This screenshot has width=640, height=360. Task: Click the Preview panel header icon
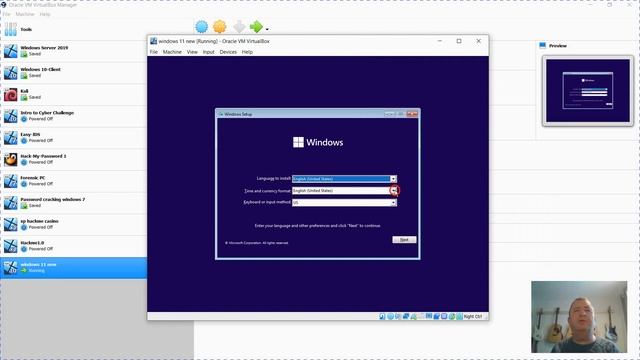(x=542, y=45)
